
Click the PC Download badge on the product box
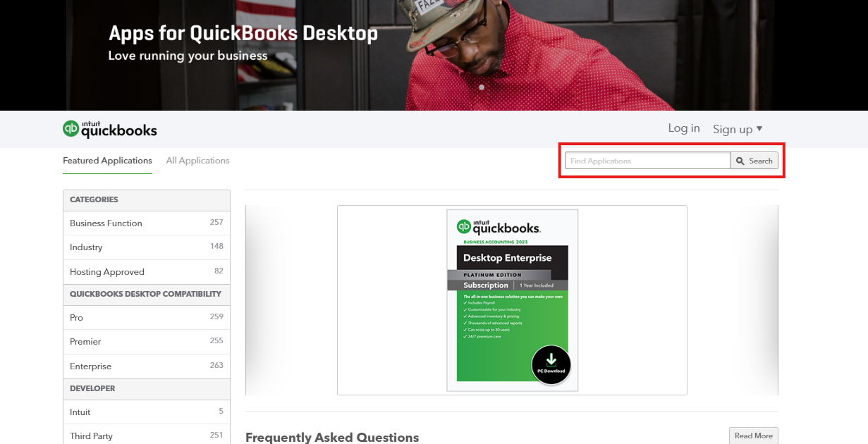551,364
